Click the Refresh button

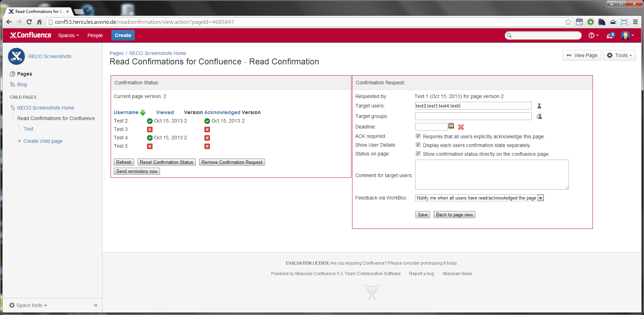pyautogui.click(x=124, y=162)
